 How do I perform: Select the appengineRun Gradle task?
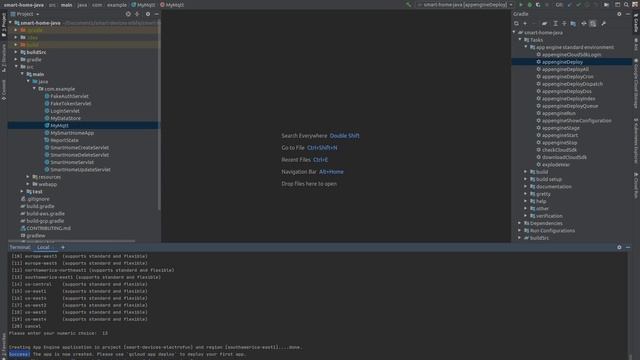(x=559, y=113)
